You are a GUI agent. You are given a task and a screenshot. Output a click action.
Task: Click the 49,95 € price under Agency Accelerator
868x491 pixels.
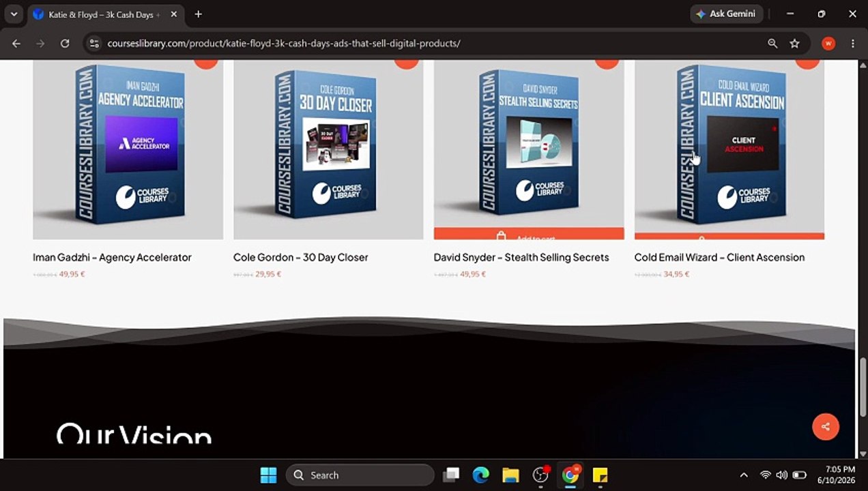point(72,274)
